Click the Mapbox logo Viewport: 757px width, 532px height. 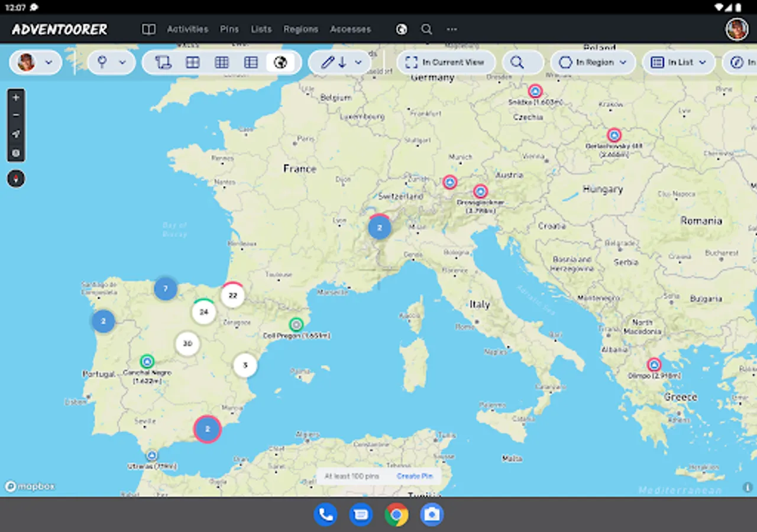30,486
